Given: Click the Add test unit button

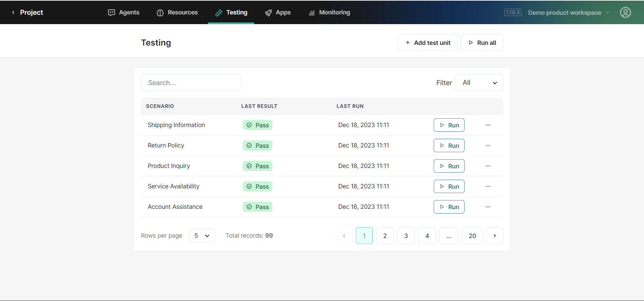Looking at the screenshot, I should point(427,43).
